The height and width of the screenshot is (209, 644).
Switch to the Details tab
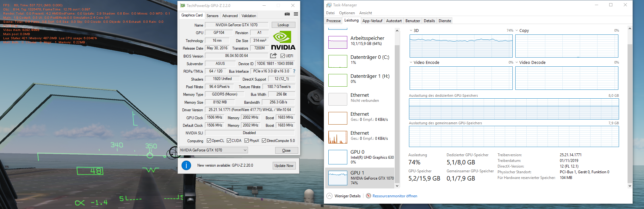(x=429, y=21)
